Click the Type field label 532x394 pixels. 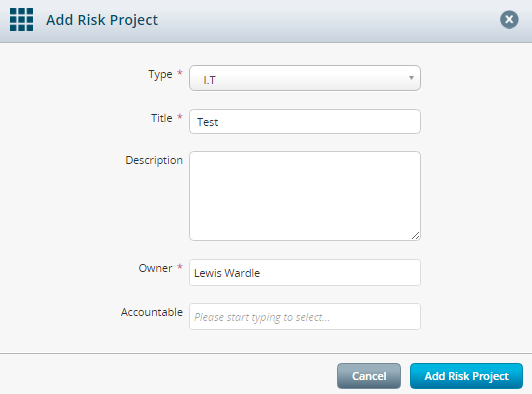160,74
